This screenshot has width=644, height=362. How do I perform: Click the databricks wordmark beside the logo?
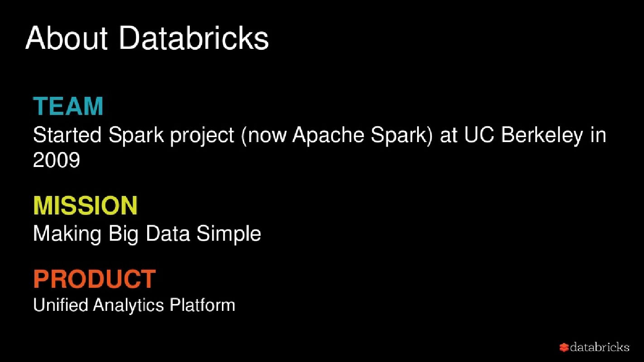[600, 348]
